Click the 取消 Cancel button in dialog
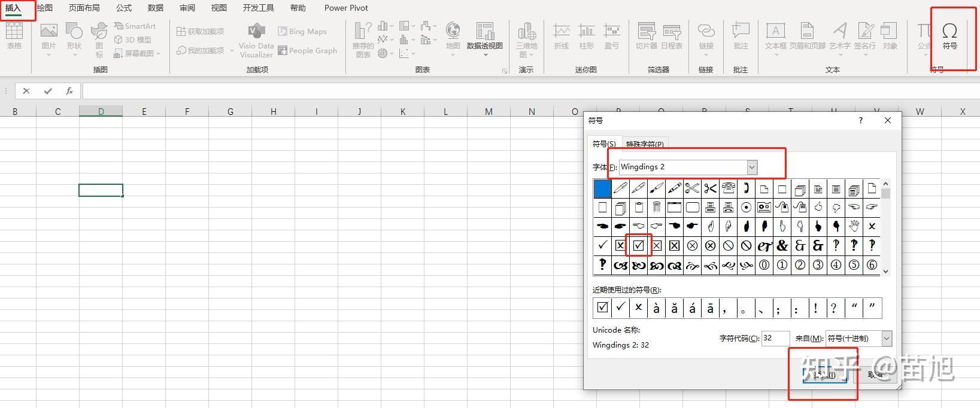The height and width of the screenshot is (408, 980). click(875, 375)
